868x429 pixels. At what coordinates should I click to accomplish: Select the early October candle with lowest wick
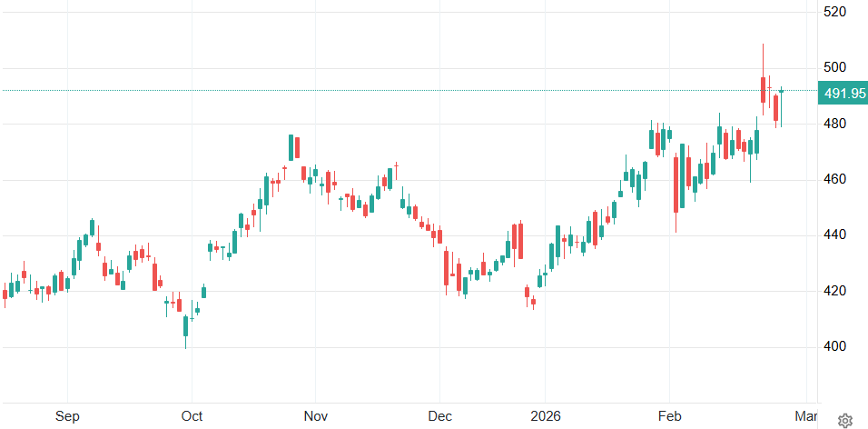[x=186, y=325]
